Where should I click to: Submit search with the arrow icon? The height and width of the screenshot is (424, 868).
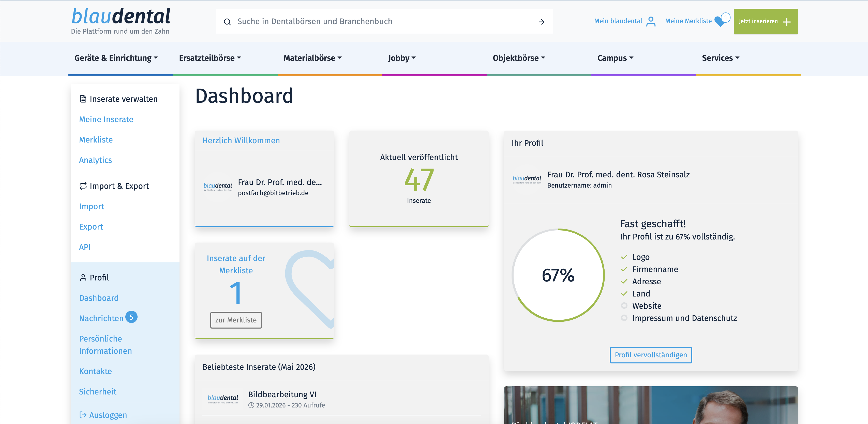pos(542,22)
